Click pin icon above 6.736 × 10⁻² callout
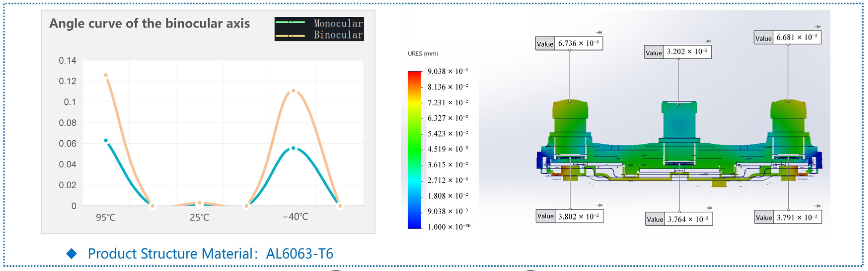The height and width of the screenshot is (271, 868). tap(599, 32)
